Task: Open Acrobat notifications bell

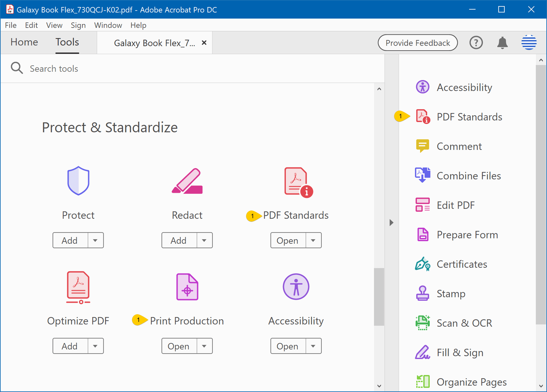Action: (x=502, y=42)
